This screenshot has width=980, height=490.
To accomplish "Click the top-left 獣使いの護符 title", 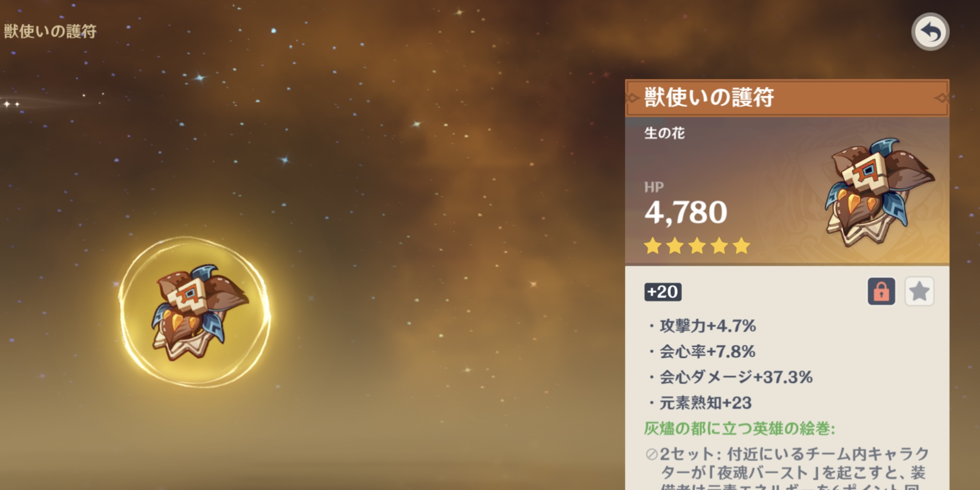I will 50,32.
